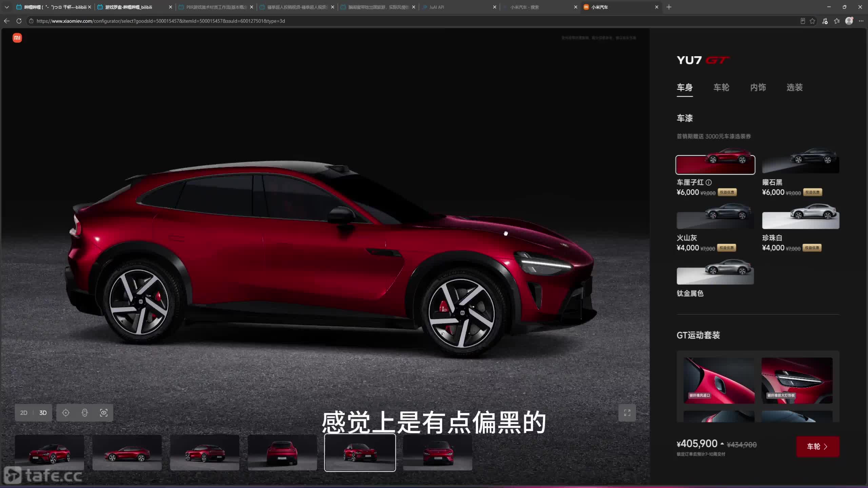The height and width of the screenshot is (488, 868).
Task: Close the 游戏罗盘 browser tab
Action: (171, 7)
